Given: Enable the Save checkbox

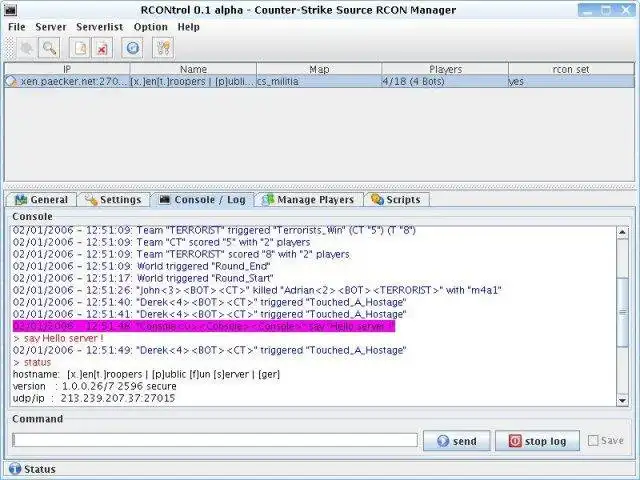Looking at the screenshot, I should (593, 441).
